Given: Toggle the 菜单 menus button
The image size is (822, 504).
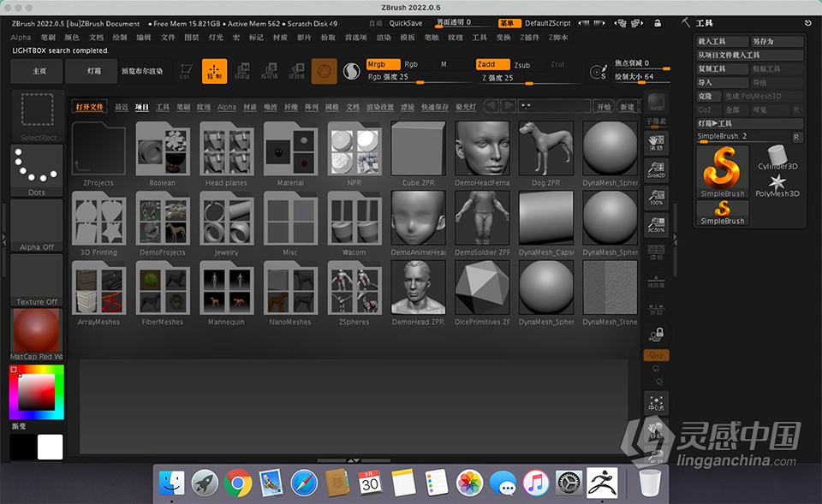Looking at the screenshot, I should pyautogui.click(x=509, y=23).
